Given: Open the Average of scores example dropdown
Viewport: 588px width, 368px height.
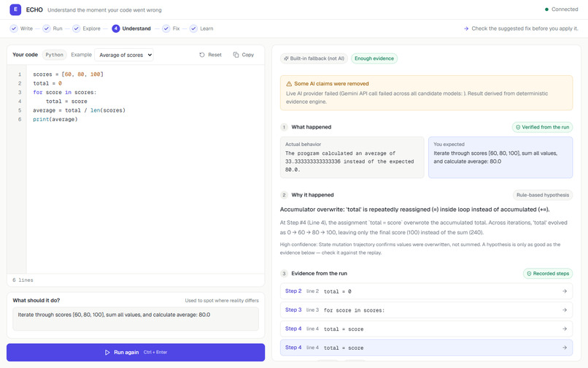Looking at the screenshot, I should [x=124, y=55].
